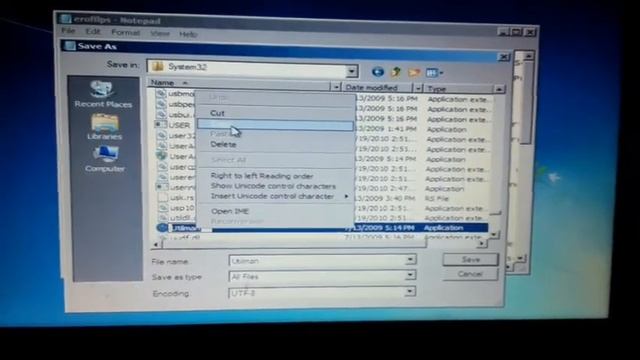640x360 pixels.
Task: Open the Notepad Help menu
Action: (188, 34)
